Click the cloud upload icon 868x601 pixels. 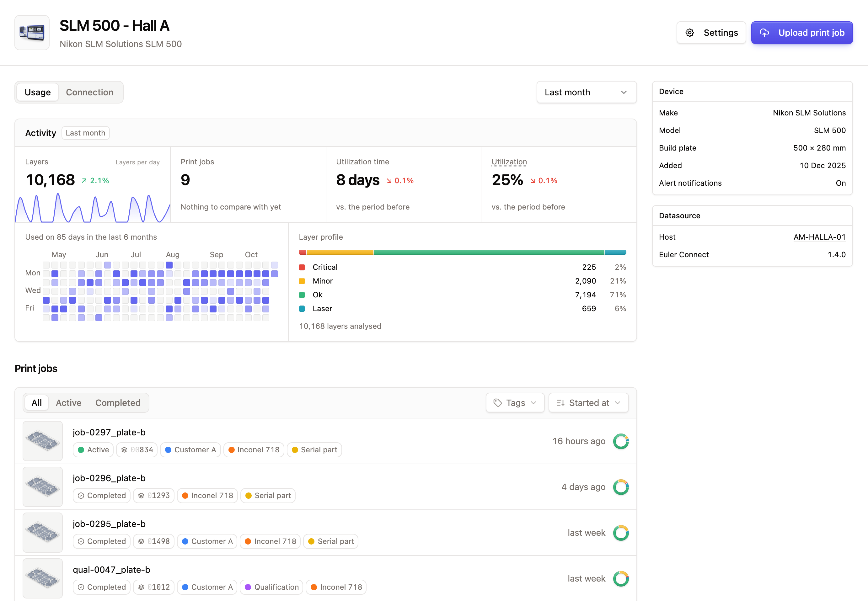tap(764, 33)
